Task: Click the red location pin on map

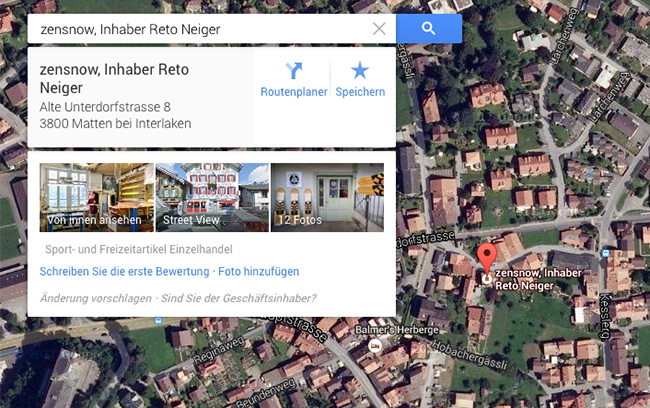Action: (487, 259)
